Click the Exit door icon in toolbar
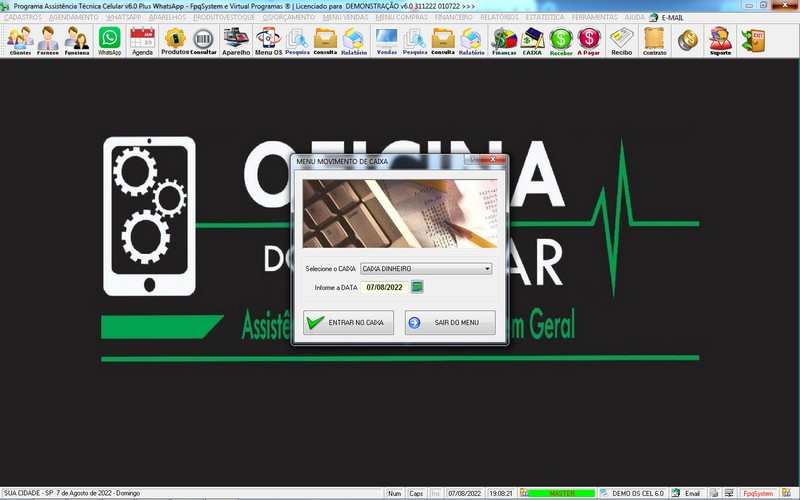This screenshot has height=500, width=800. [x=754, y=41]
